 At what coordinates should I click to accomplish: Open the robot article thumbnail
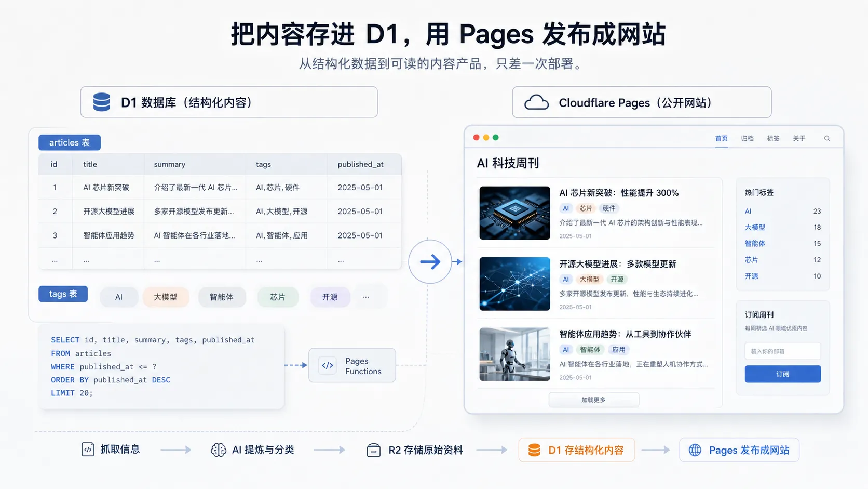click(514, 354)
